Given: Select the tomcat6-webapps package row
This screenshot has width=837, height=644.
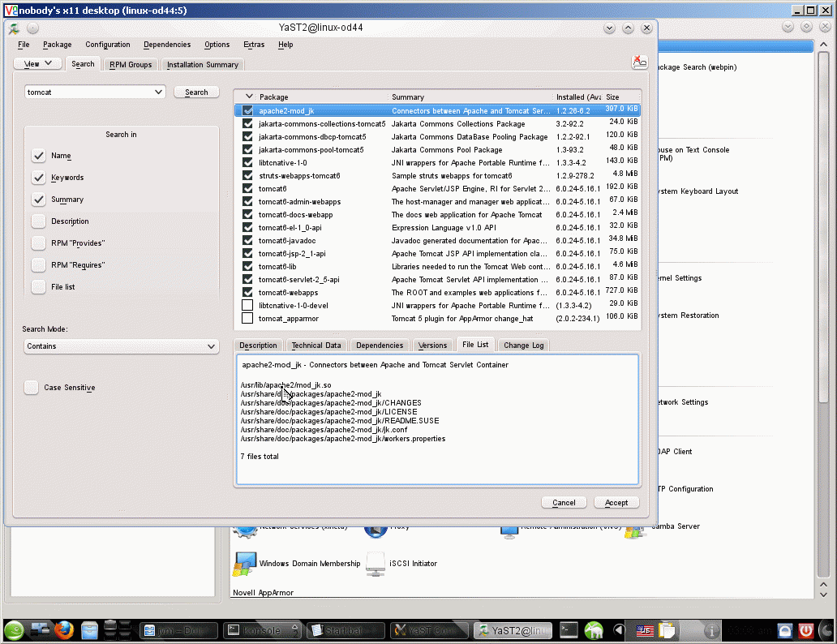Looking at the screenshot, I should pyautogui.click(x=437, y=293).
